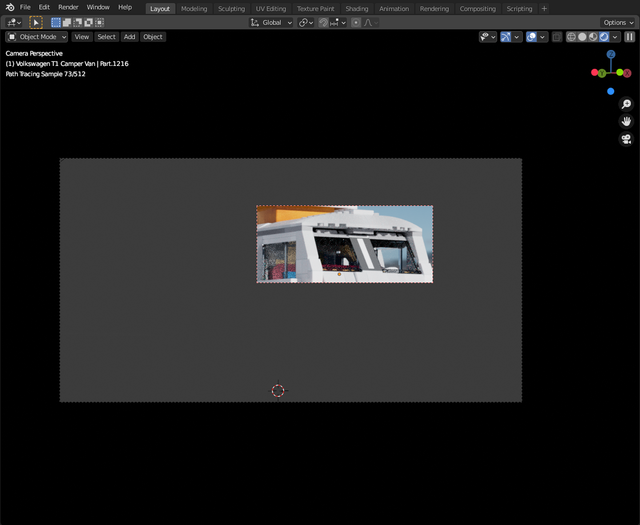Open proportional editing falloff dropdown

point(371,22)
